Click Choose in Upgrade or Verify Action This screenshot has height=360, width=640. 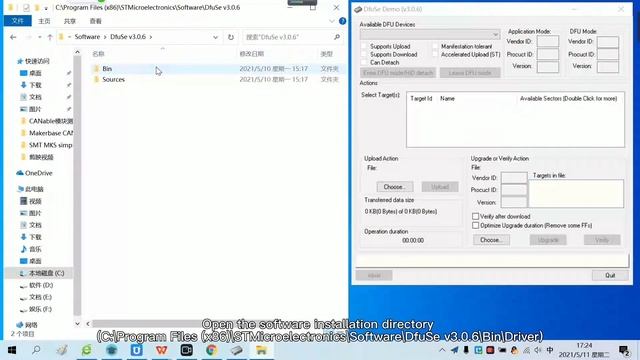click(x=491, y=240)
